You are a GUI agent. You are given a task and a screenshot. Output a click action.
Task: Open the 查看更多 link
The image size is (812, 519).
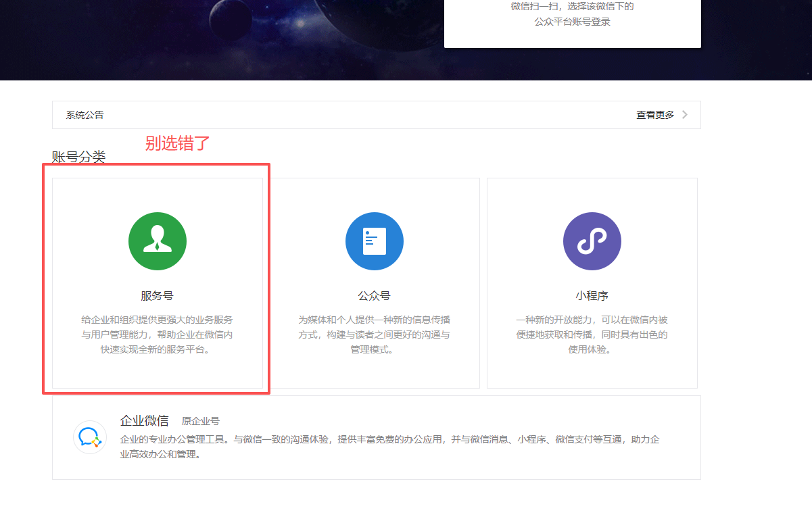tap(654, 115)
